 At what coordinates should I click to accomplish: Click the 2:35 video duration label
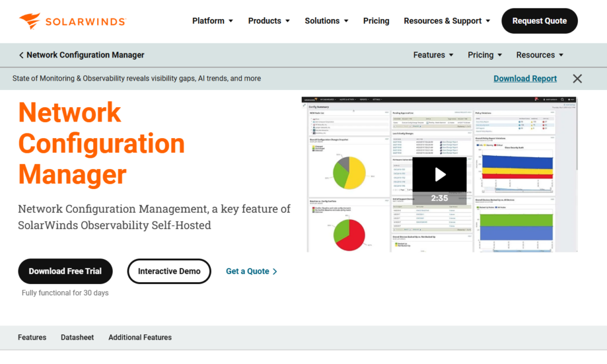439,198
